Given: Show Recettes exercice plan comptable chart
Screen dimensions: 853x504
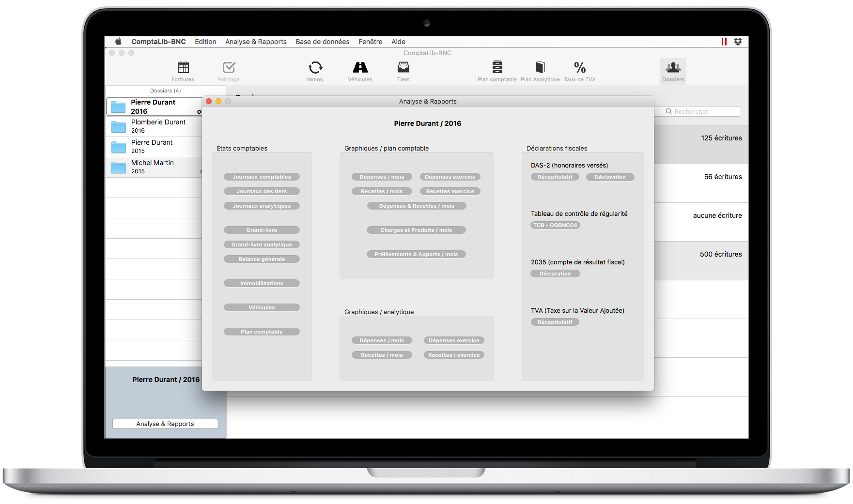Looking at the screenshot, I should [450, 191].
